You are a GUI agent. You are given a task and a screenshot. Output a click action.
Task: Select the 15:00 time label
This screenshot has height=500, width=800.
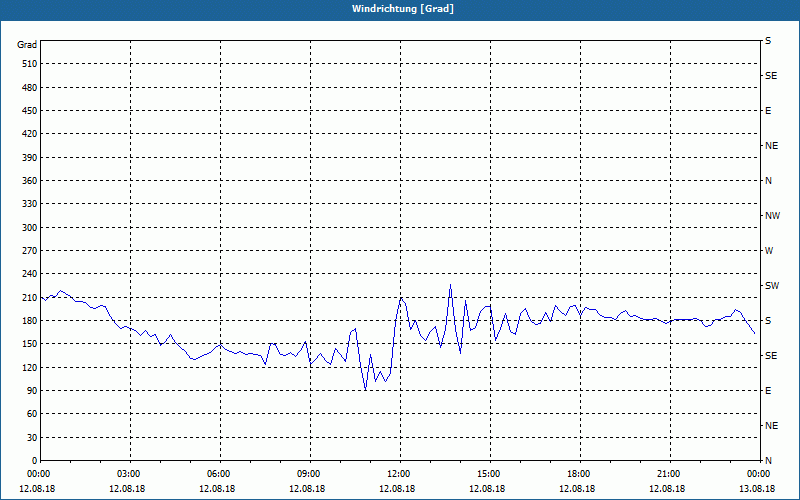[x=490, y=474]
